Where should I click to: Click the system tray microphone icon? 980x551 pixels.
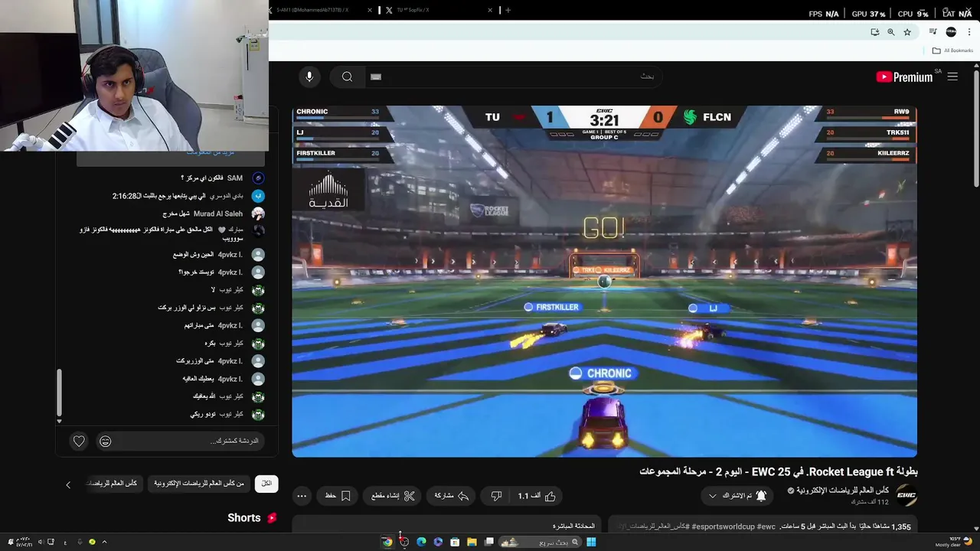point(79,542)
